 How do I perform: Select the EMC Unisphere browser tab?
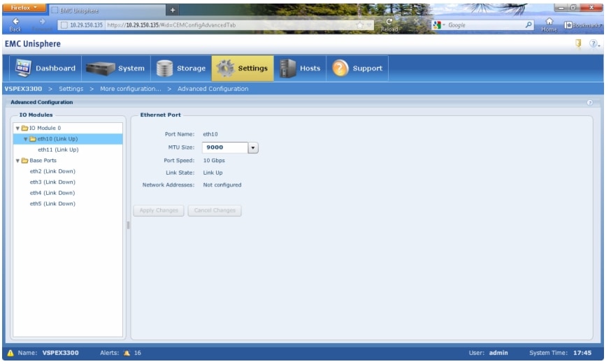(108, 10)
